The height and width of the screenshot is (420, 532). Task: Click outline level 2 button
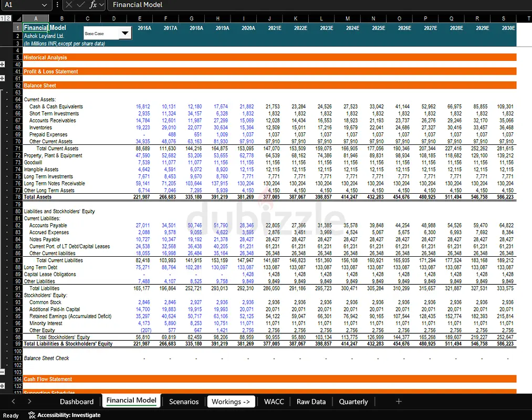pos(7,18)
